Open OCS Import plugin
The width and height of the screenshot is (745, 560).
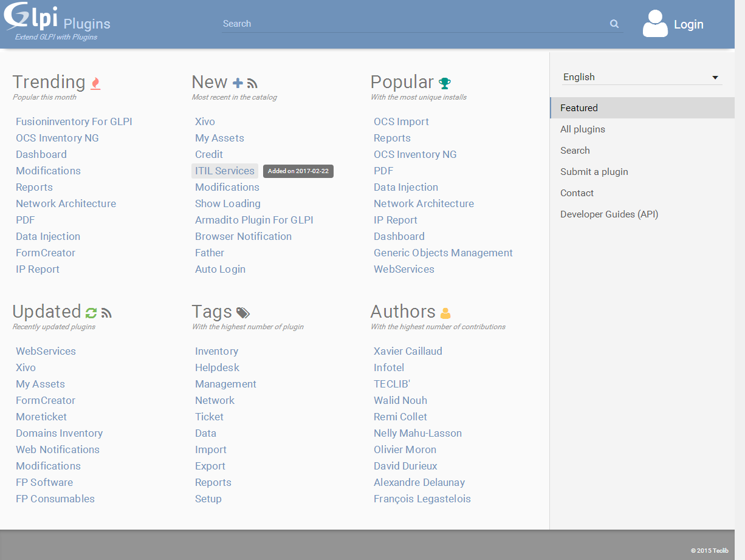pyautogui.click(x=401, y=121)
